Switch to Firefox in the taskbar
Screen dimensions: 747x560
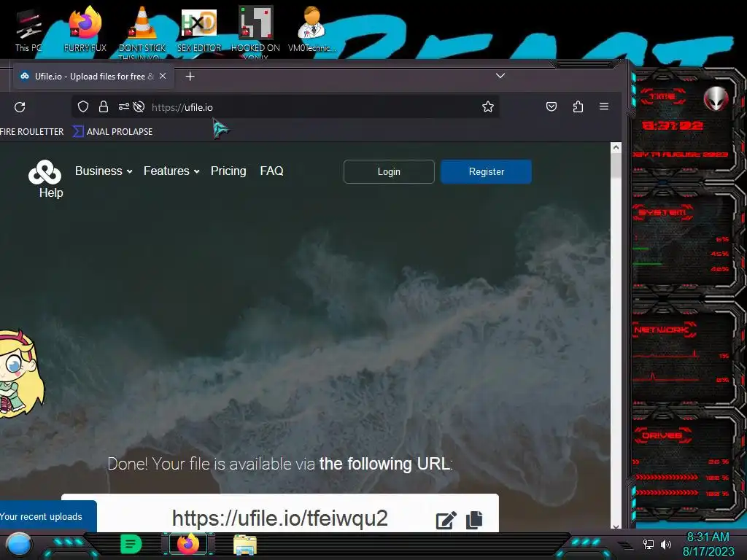click(x=187, y=544)
